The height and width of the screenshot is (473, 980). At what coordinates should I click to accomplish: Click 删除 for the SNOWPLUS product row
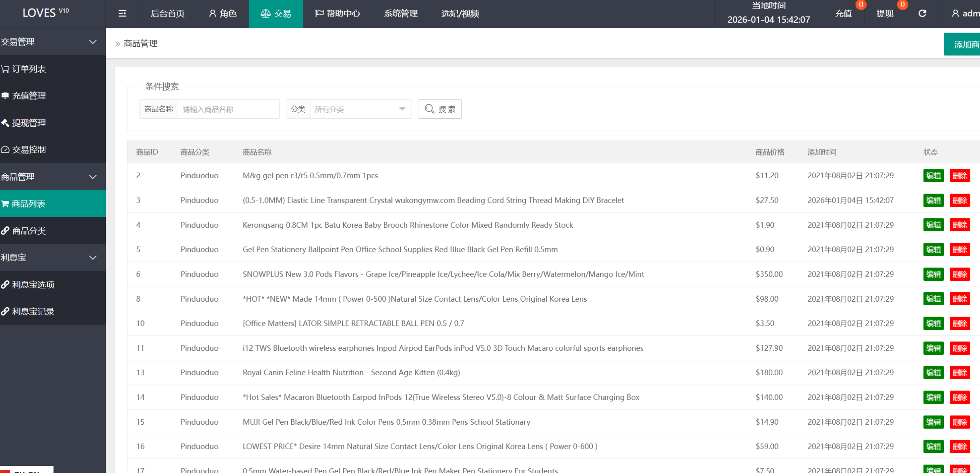tap(959, 274)
